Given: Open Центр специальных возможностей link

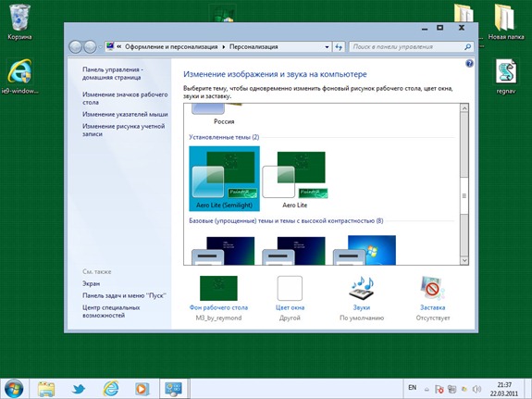Looking at the screenshot, I should click(x=111, y=311).
